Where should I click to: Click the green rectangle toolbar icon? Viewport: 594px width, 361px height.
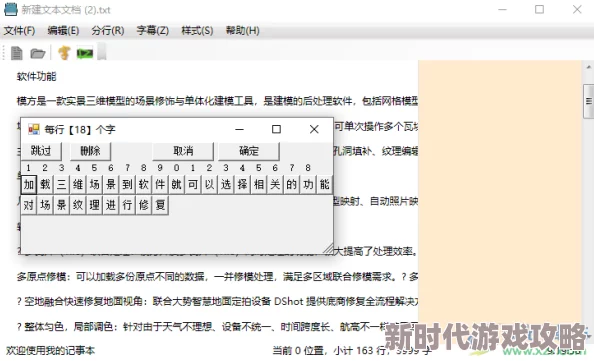click(x=84, y=53)
